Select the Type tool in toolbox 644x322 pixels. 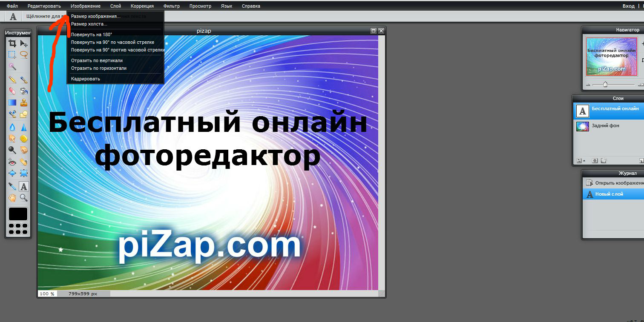click(24, 186)
